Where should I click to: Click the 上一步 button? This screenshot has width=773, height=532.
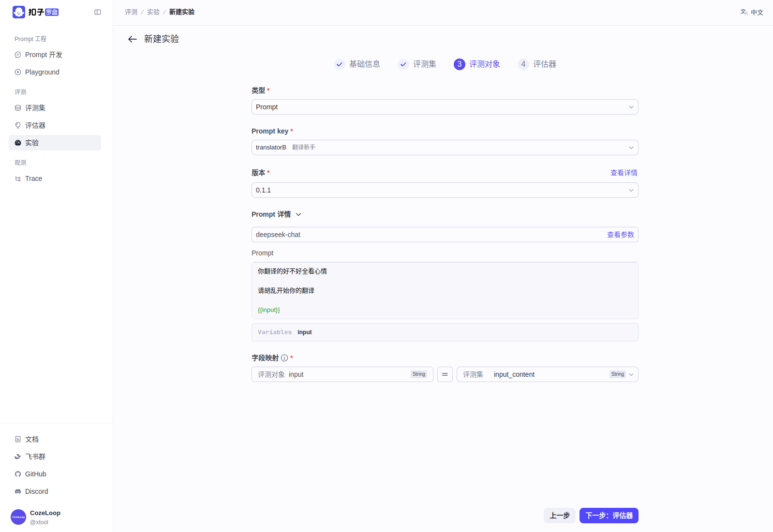point(559,516)
